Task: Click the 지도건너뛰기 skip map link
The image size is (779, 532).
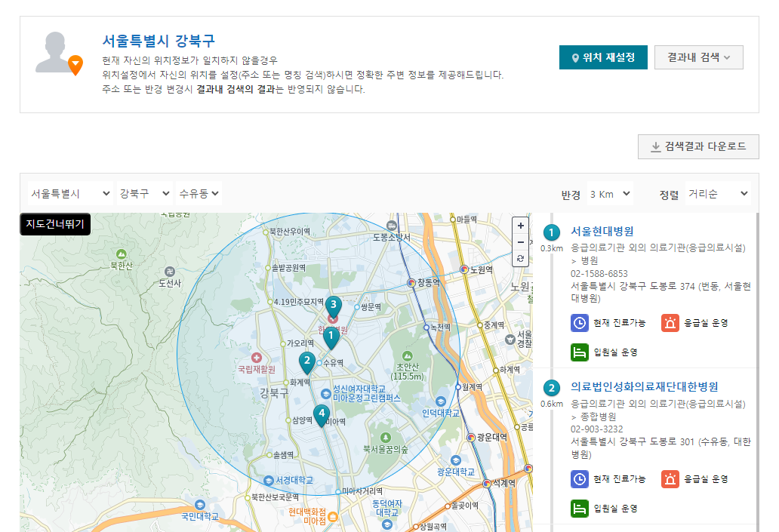Action: [x=55, y=224]
